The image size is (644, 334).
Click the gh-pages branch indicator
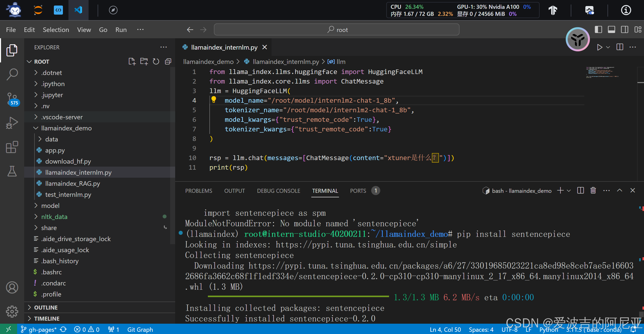pyautogui.click(x=39, y=329)
